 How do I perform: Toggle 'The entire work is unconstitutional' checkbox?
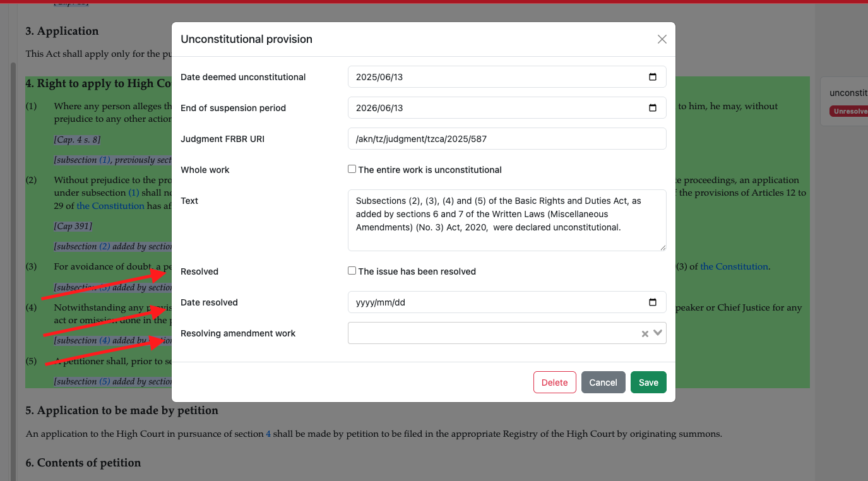[352, 169]
